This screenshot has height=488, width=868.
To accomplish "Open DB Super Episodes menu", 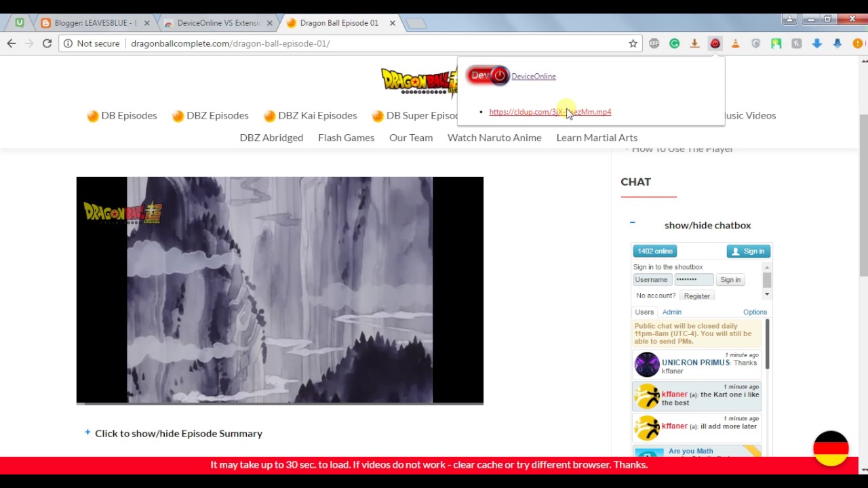I will (x=415, y=115).
